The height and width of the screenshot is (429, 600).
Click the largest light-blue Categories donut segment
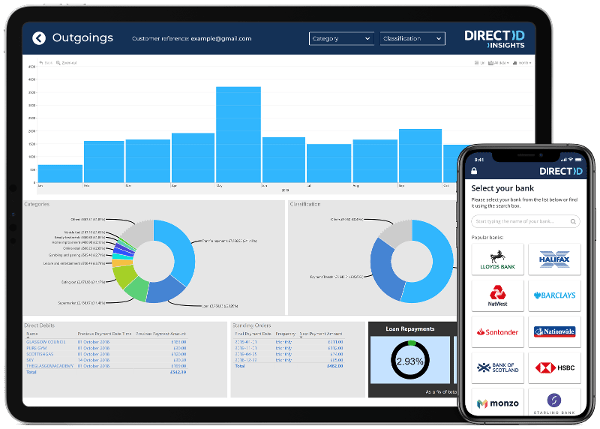[x=178, y=250]
